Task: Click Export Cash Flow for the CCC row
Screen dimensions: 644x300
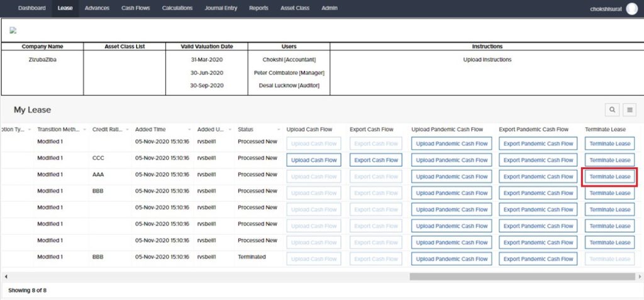Action: point(376,160)
